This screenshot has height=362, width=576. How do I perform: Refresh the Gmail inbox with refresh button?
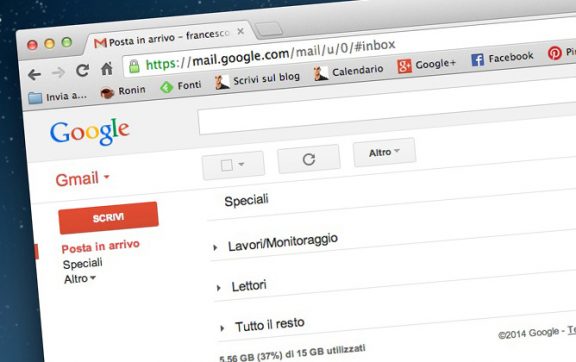pos(309,159)
